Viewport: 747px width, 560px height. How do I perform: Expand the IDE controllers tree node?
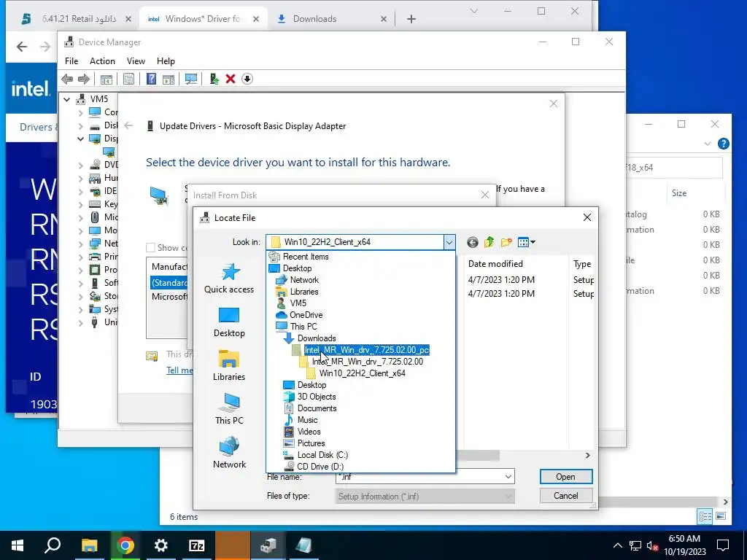[80, 192]
